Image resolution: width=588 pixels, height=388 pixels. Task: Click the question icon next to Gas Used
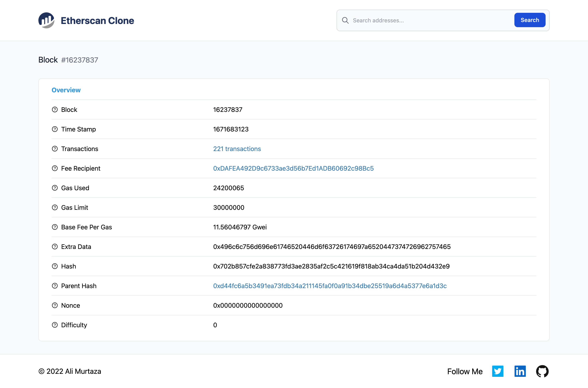55,188
